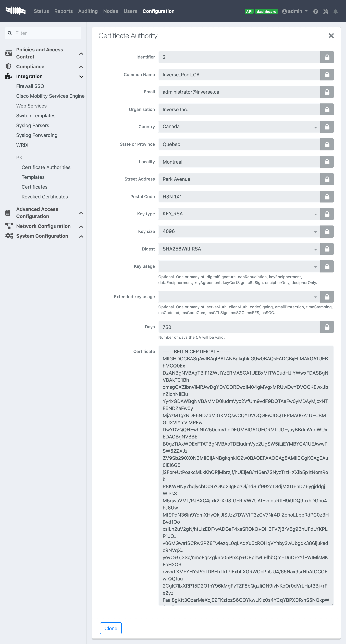This screenshot has height=644, width=346.
Task: Click the lock icon beside Days field
Action: point(327,327)
